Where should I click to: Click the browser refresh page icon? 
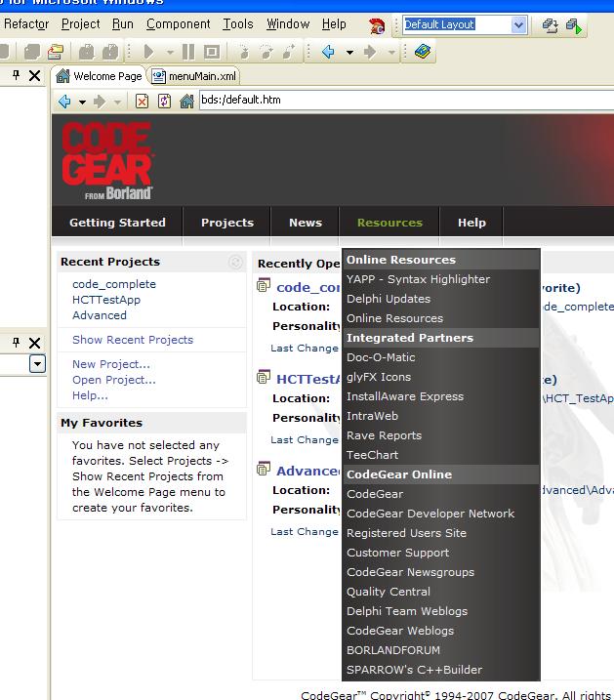164,101
